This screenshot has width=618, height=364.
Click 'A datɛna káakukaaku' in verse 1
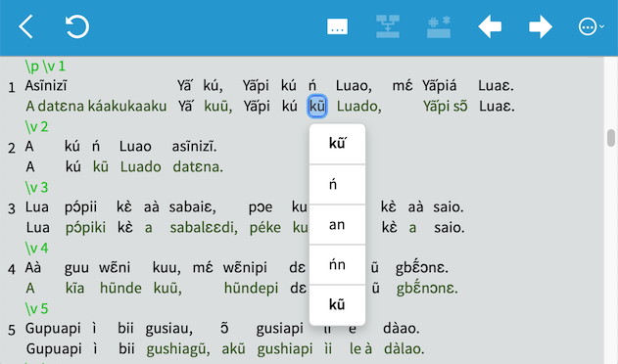click(x=96, y=107)
